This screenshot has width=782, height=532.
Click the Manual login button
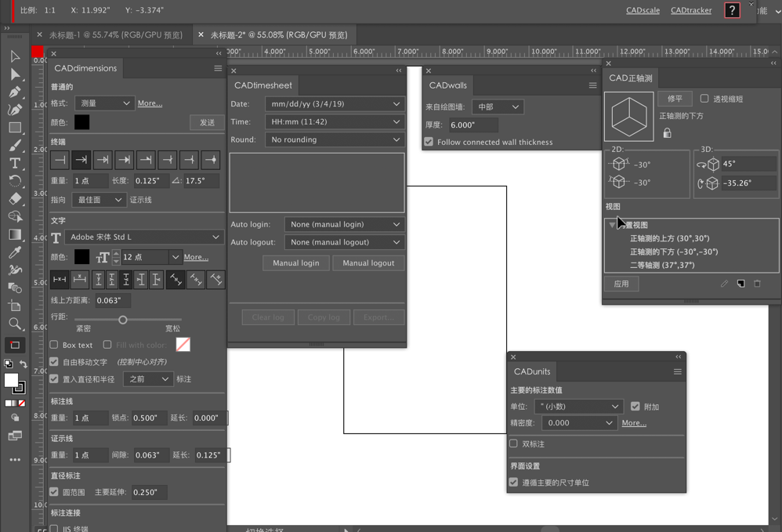[295, 263]
